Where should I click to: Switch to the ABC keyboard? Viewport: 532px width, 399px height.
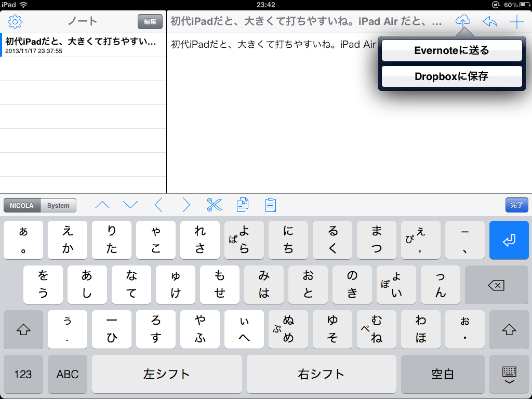68,374
